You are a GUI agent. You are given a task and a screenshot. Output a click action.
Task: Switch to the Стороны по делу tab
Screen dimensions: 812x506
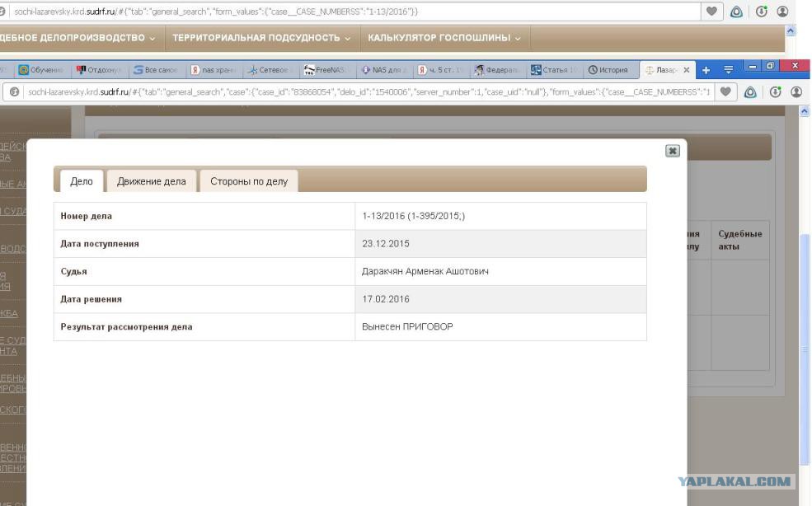[x=249, y=181]
